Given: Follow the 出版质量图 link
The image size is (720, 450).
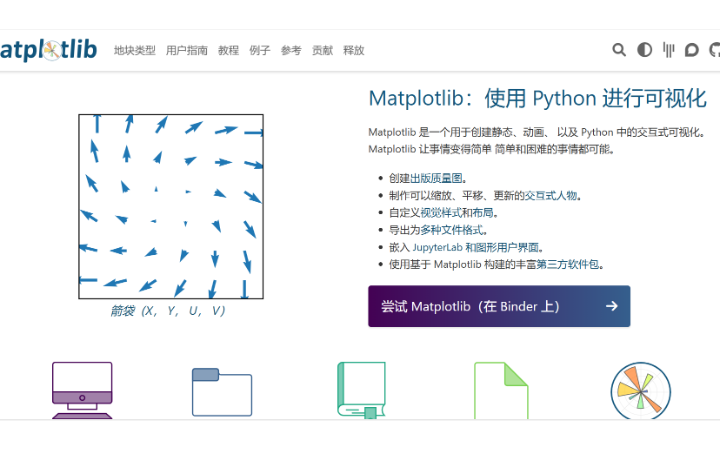Looking at the screenshot, I should point(436,178).
